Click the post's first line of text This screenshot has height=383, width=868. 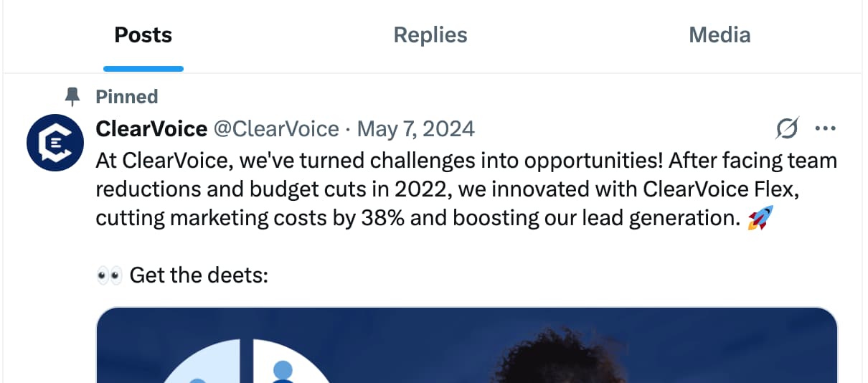pyautogui.click(x=466, y=161)
